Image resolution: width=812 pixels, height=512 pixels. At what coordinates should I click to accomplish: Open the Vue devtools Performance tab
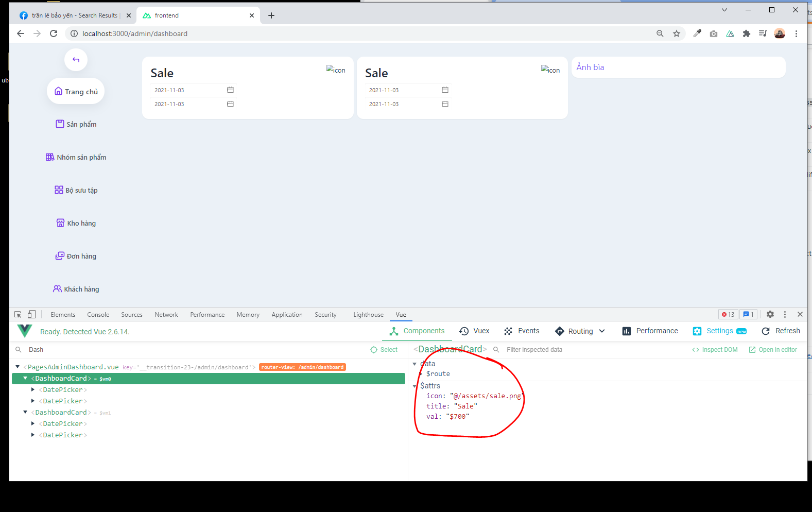point(650,331)
